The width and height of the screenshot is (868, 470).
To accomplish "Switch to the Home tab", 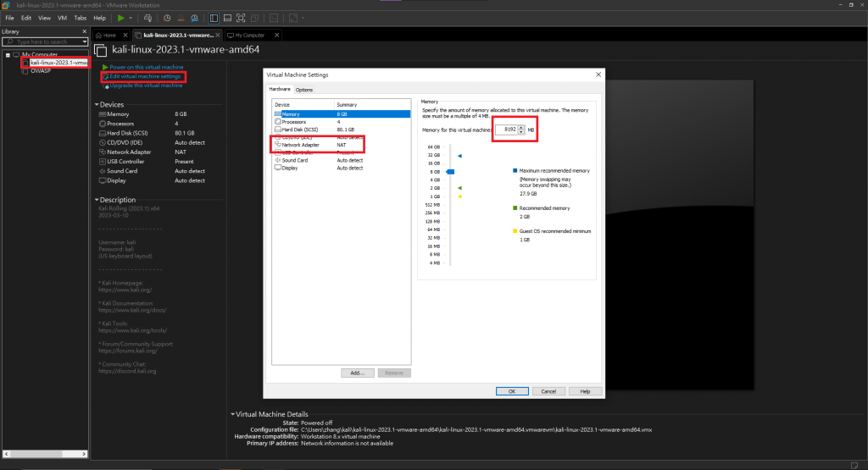I will (x=109, y=36).
